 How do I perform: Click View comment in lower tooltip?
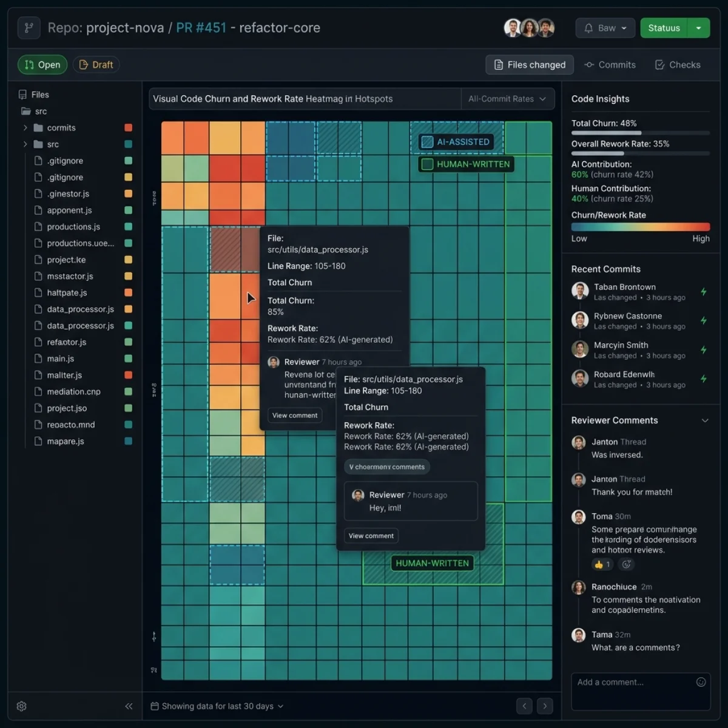[371, 536]
